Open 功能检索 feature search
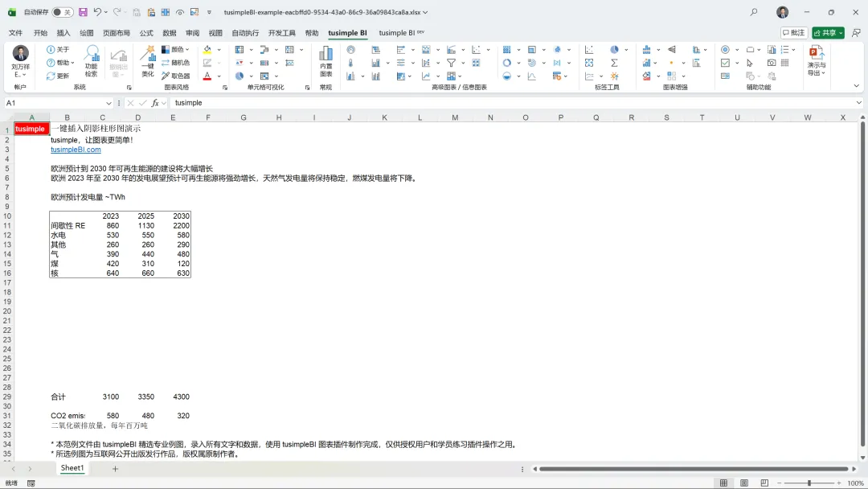Image resolution: width=868 pixels, height=489 pixels. tap(92, 61)
